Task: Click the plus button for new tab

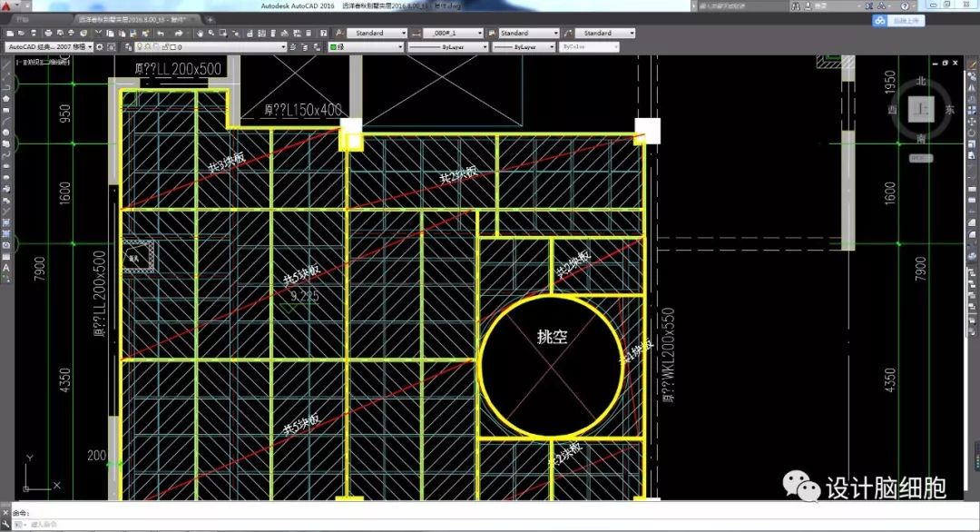Action: (211, 18)
